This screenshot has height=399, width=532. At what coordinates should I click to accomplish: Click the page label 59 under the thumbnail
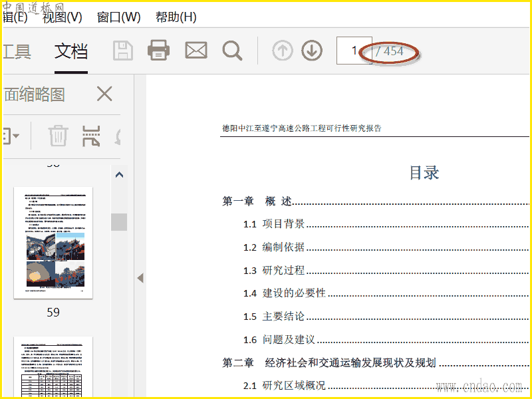[x=53, y=312]
